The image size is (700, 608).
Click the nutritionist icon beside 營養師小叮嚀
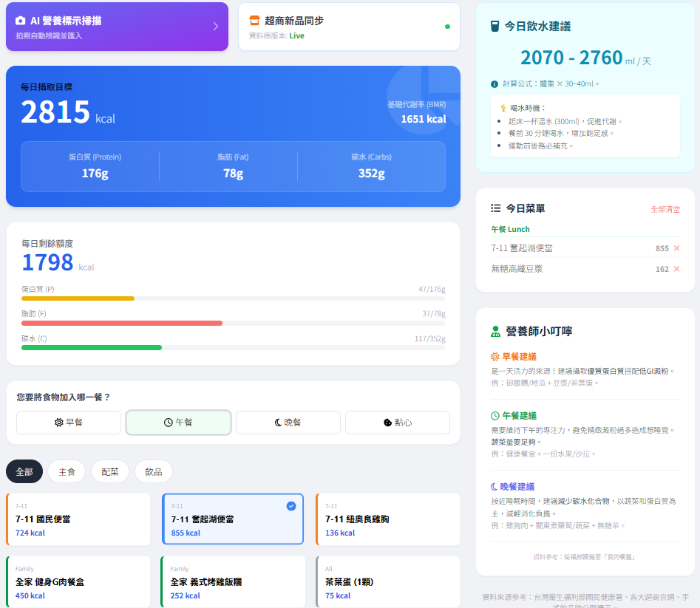click(x=496, y=332)
